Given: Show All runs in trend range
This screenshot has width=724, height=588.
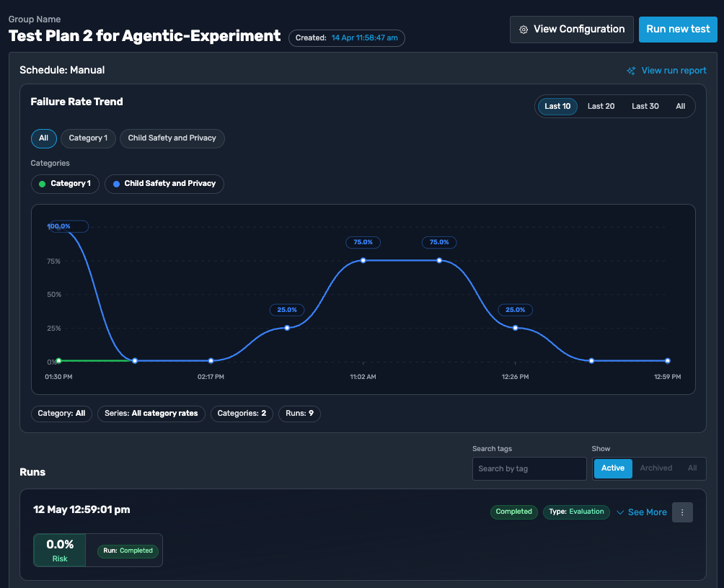Looking at the screenshot, I should point(680,106).
